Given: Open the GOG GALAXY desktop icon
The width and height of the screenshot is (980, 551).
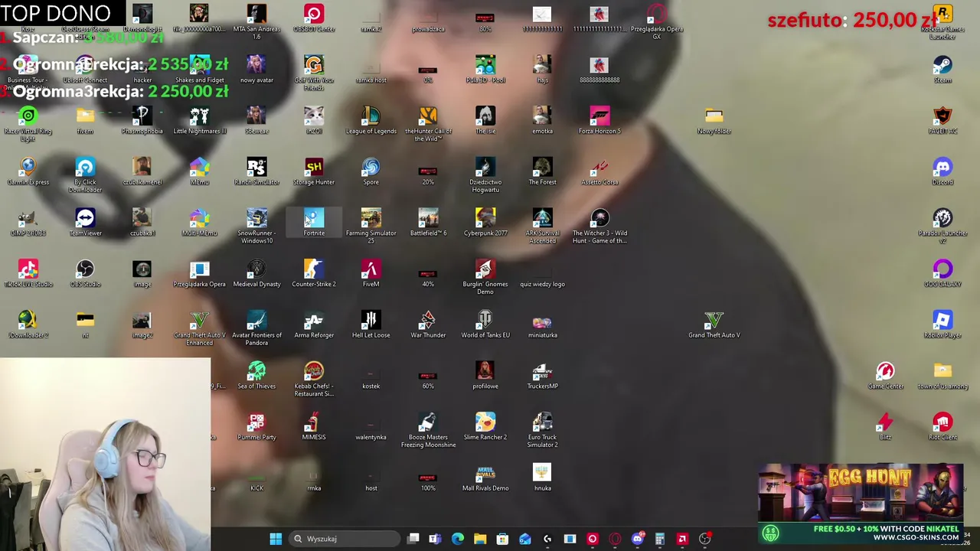Looking at the screenshot, I should pyautogui.click(x=942, y=273).
